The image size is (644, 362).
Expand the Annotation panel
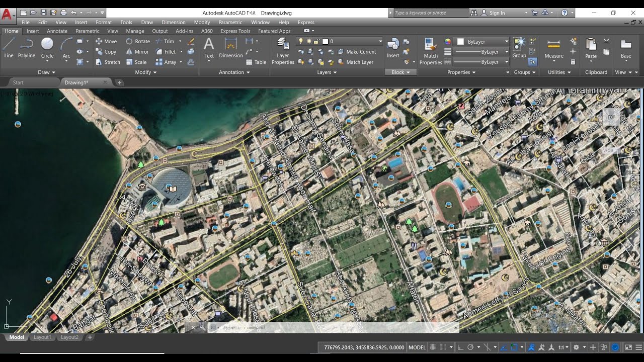[234, 72]
